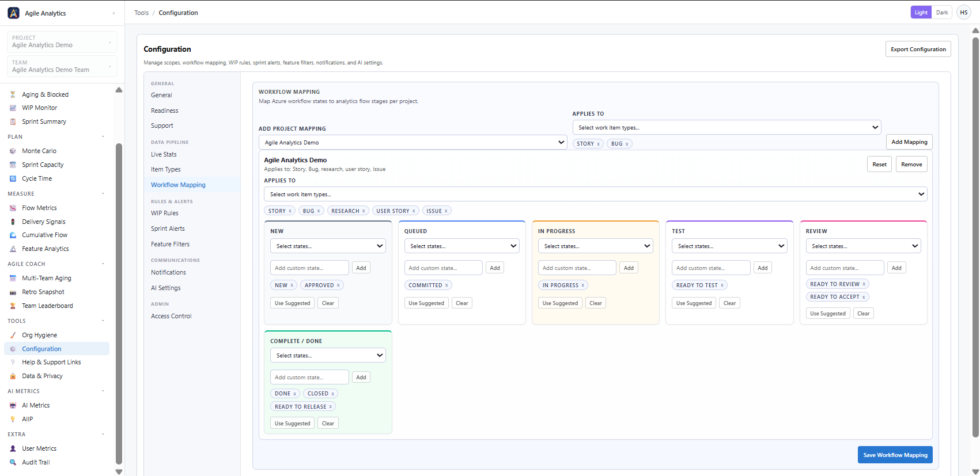Viewport: 980px width, 476px height.
Task: Remove COMMITTED state chip
Action: [447, 285]
